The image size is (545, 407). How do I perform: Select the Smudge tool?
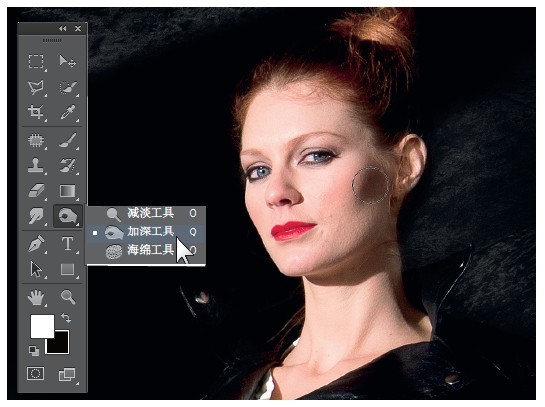pos(36,216)
